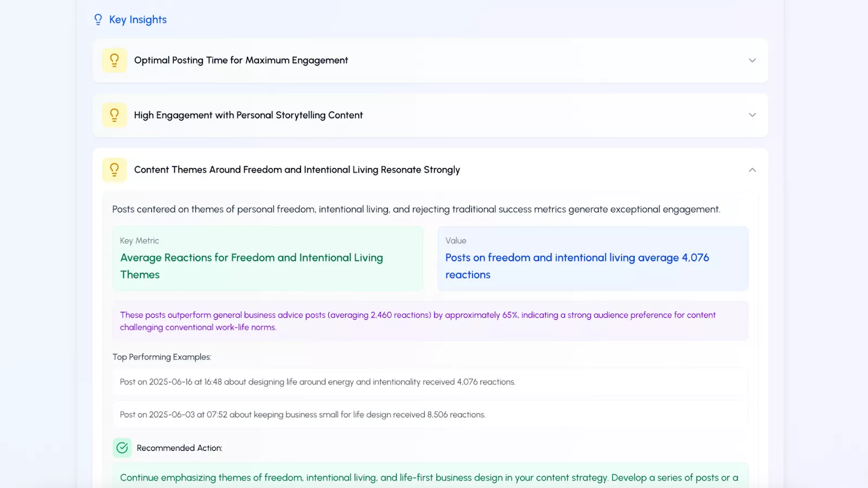
Task: Click the Recommended Action label
Action: [x=180, y=448]
